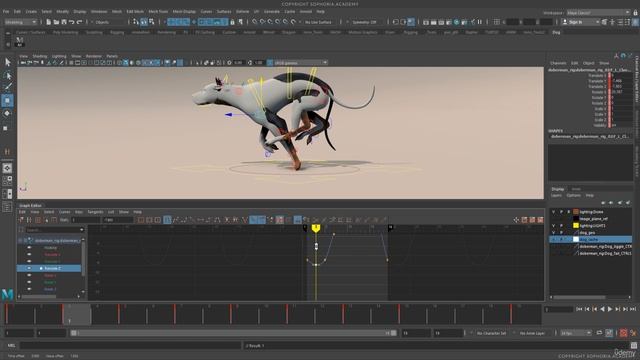Image resolution: width=640 pixels, height=360 pixels.
Task: Play animation forwards
Action: tap(610, 309)
